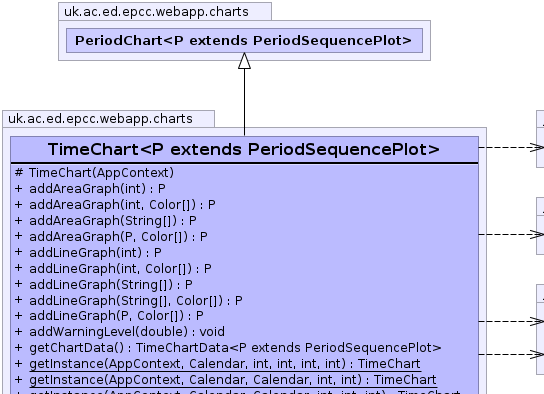Image resolution: width=544 pixels, height=394 pixels.
Task: Click the TimeChart class title header
Action: tap(244, 149)
